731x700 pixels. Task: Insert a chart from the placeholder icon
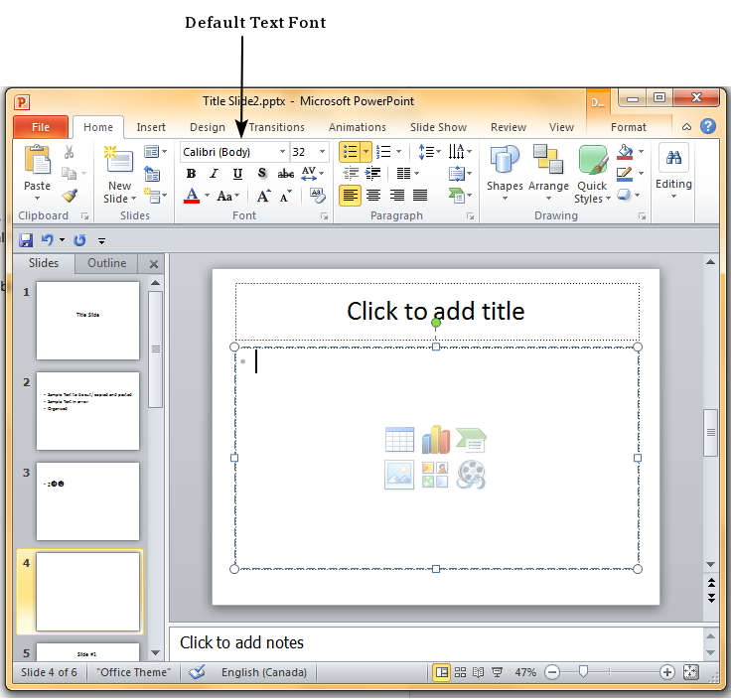pyautogui.click(x=435, y=439)
